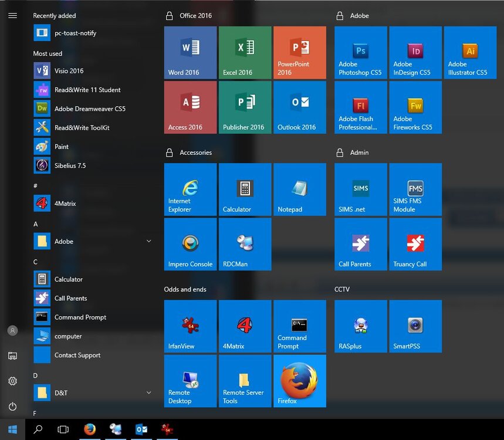Launch the Outlook 2016 tile

point(300,107)
